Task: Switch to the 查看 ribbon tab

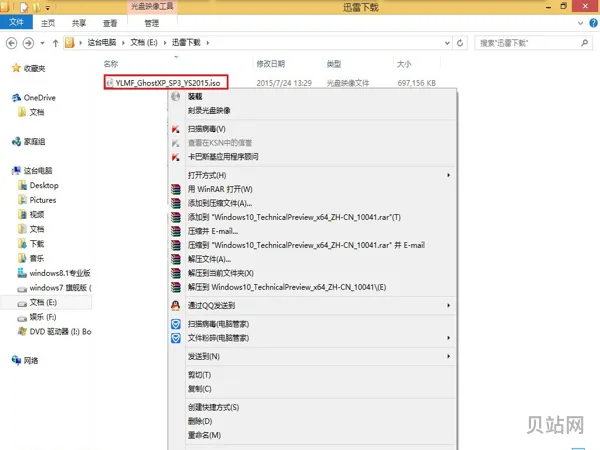Action: click(110, 23)
